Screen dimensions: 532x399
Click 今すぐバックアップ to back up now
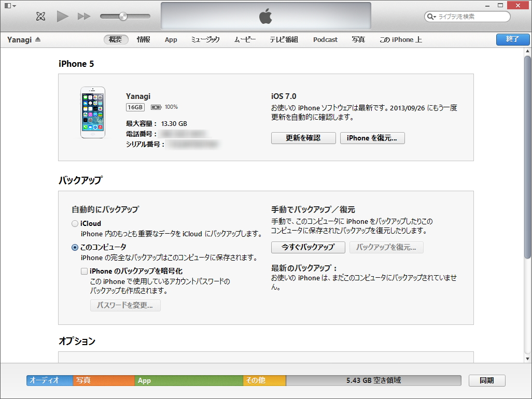(307, 247)
